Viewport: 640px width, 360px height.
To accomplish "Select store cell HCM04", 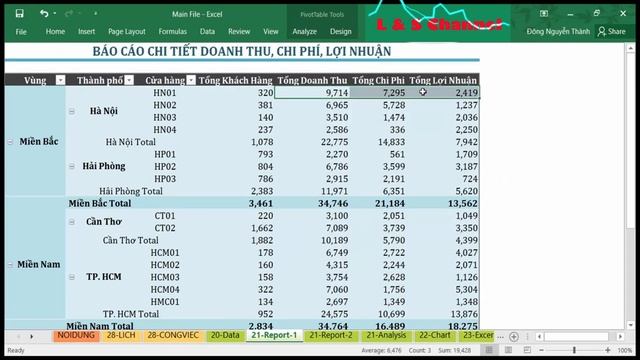I will (x=165, y=289).
